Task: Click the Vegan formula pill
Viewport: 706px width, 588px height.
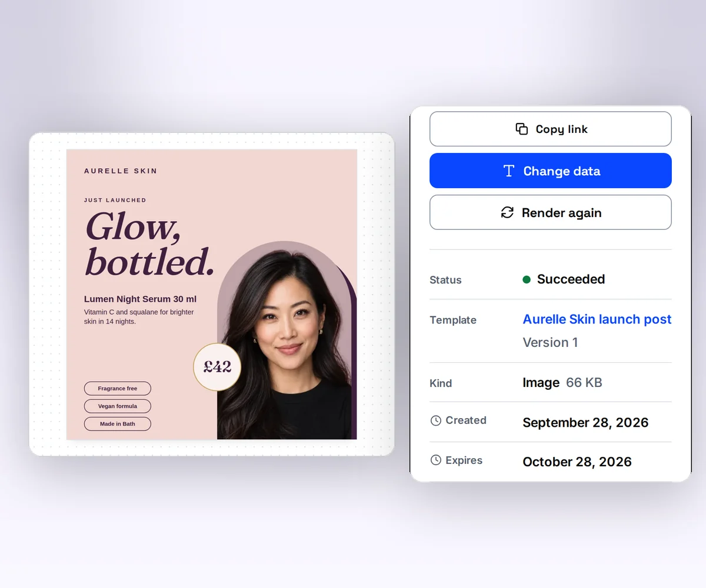Action: pyautogui.click(x=118, y=406)
